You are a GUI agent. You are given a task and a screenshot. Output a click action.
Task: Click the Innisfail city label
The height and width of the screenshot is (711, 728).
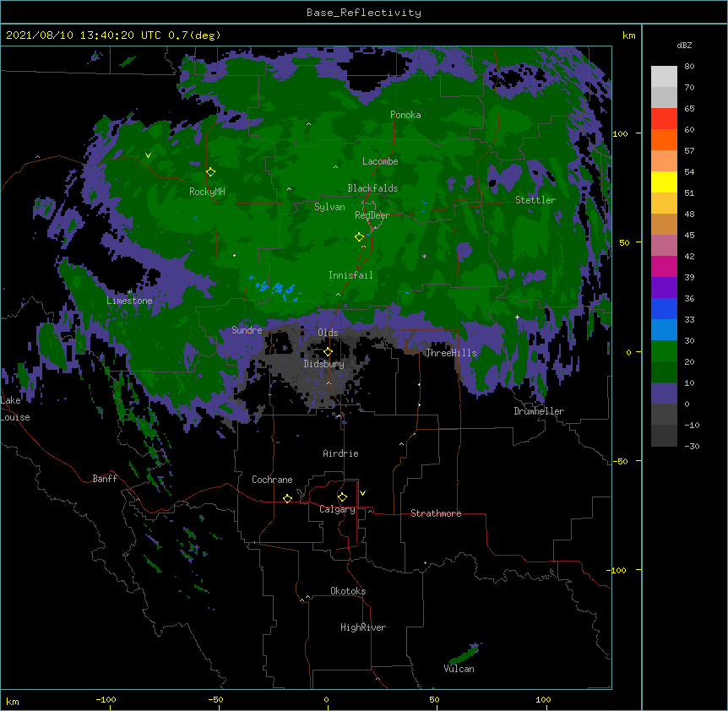coord(350,275)
